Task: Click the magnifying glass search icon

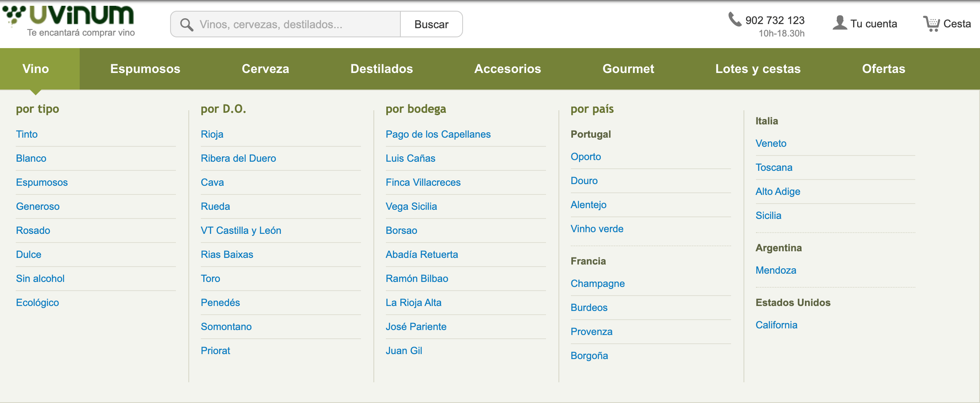Action: (186, 25)
